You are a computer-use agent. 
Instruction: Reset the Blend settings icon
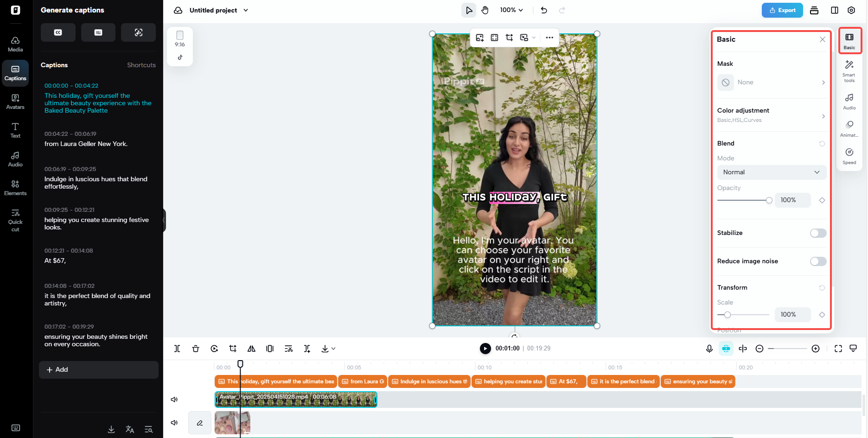[822, 144]
